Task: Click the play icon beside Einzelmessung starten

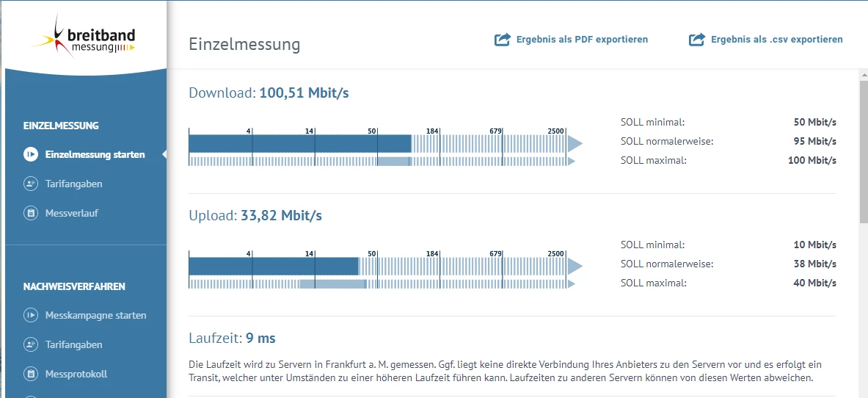Action: tap(31, 154)
